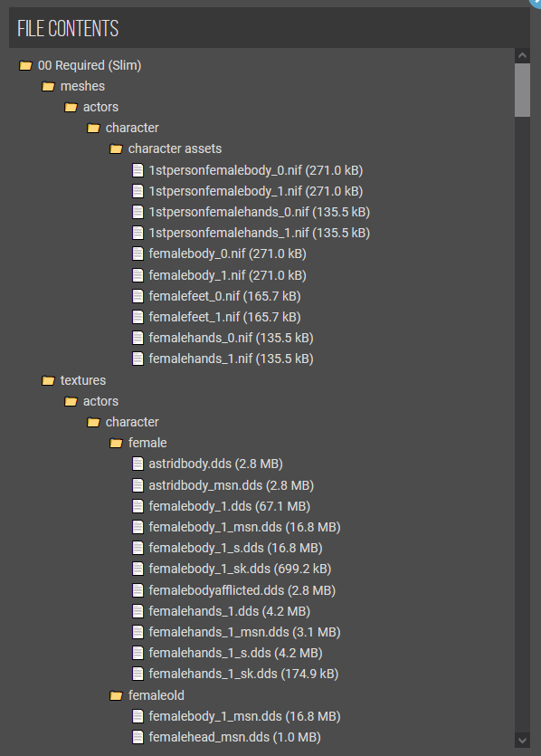
Task: Select the character folder under meshes
Action: click(132, 128)
